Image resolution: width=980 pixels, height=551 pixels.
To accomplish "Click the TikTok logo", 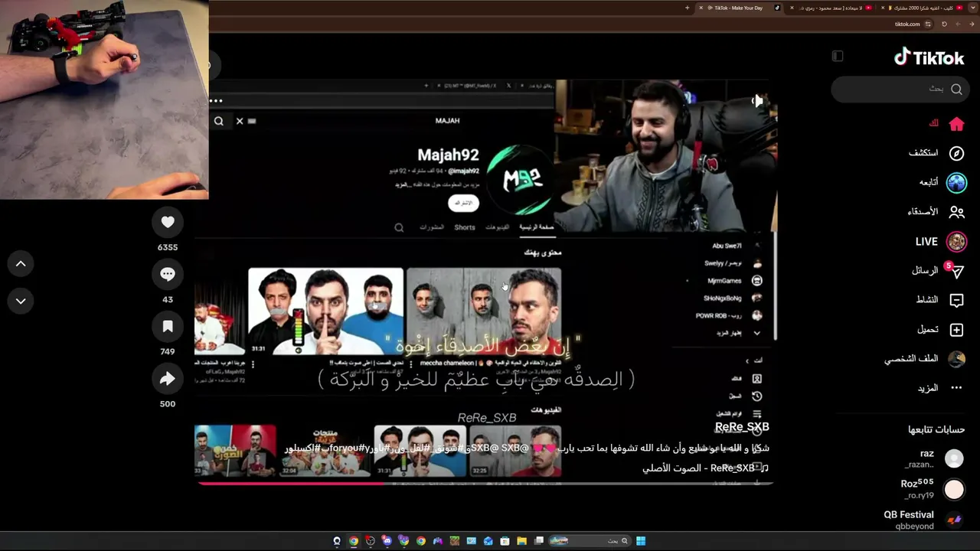I will click(929, 57).
